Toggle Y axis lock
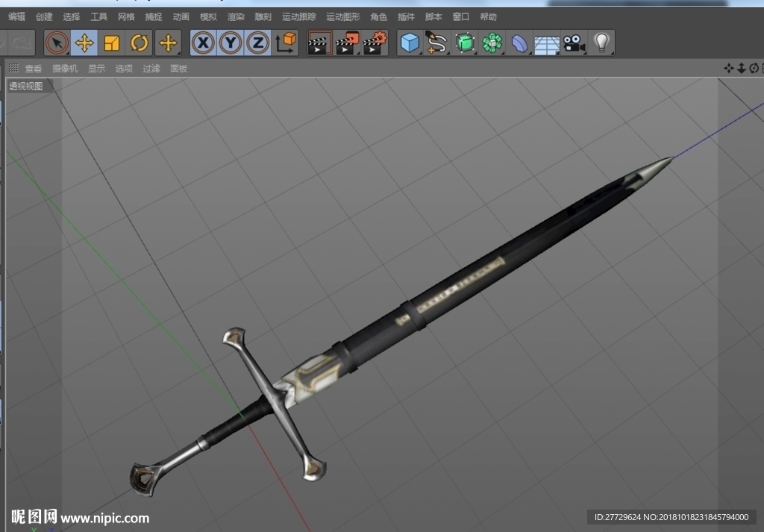Screen dimensions: 764x532 point(231,43)
